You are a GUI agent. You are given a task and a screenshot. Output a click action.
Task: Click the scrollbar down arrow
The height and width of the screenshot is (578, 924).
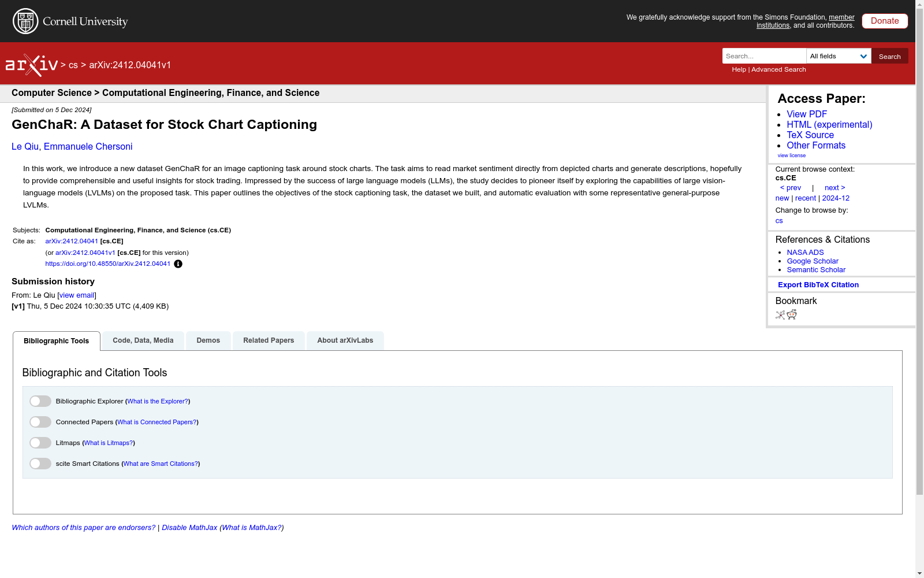coord(919,573)
